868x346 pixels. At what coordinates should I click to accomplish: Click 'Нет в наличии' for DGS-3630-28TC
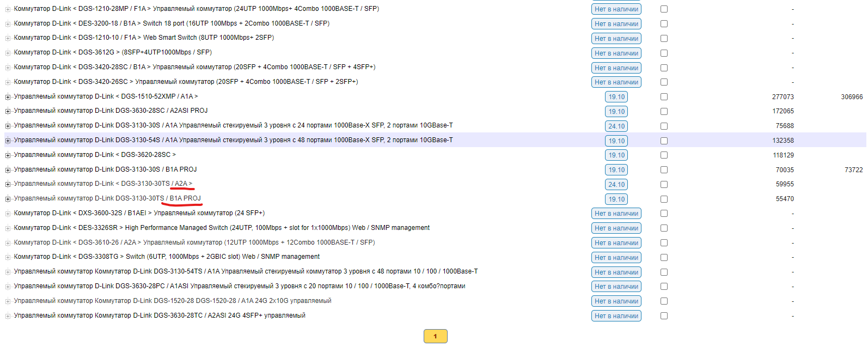(x=616, y=316)
